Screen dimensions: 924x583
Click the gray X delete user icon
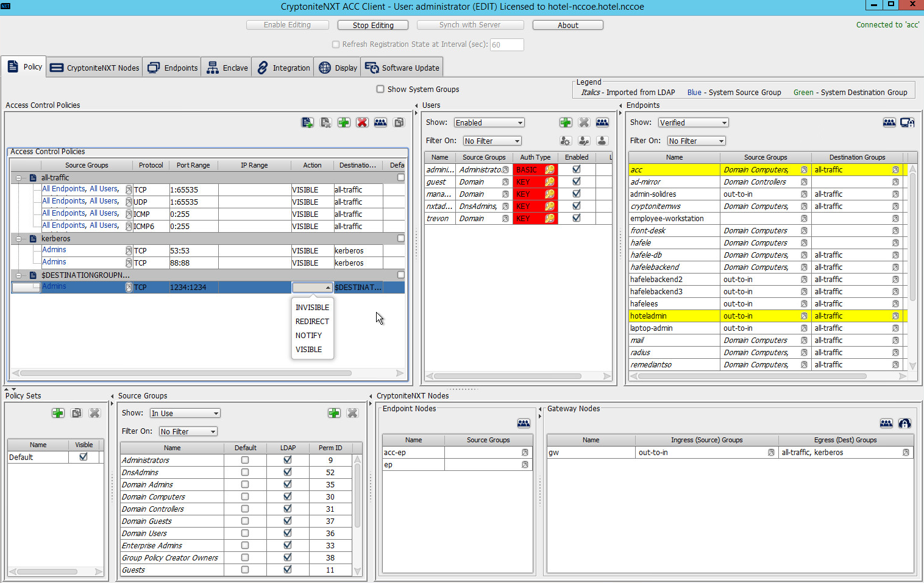pyautogui.click(x=584, y=122)
